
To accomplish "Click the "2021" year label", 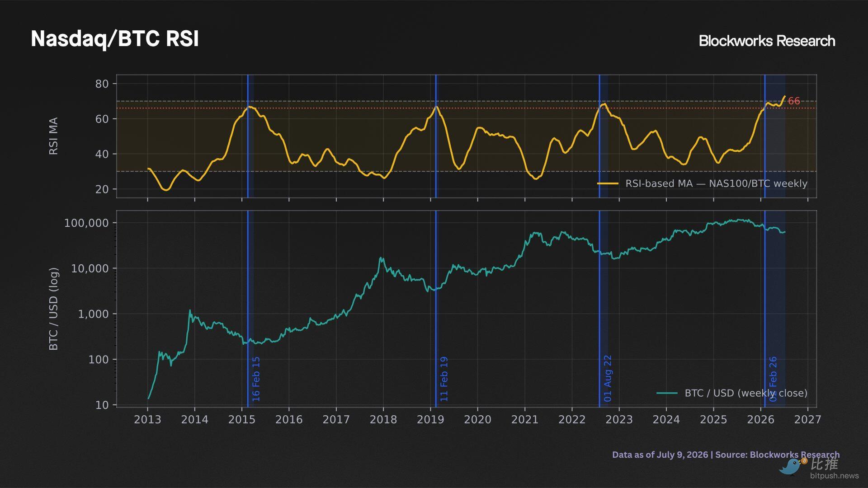I will [525, 420].
